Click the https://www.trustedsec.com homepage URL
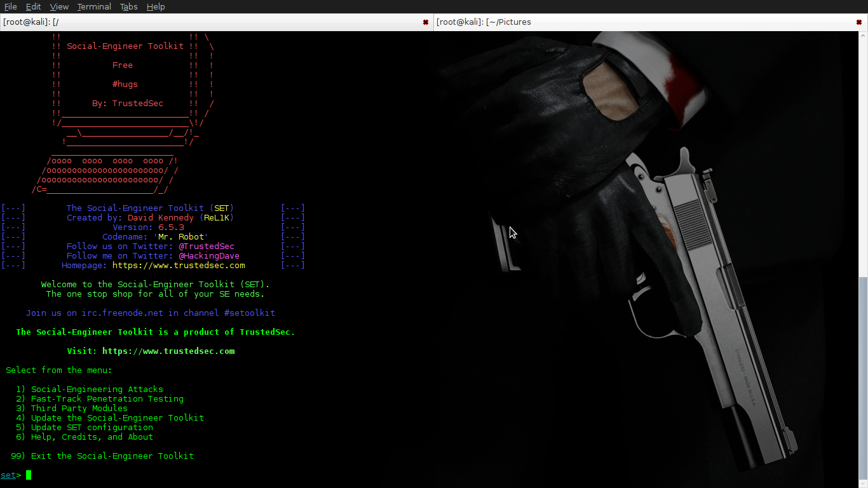Screen dimensions: 868x488 (x=179, y=266)
